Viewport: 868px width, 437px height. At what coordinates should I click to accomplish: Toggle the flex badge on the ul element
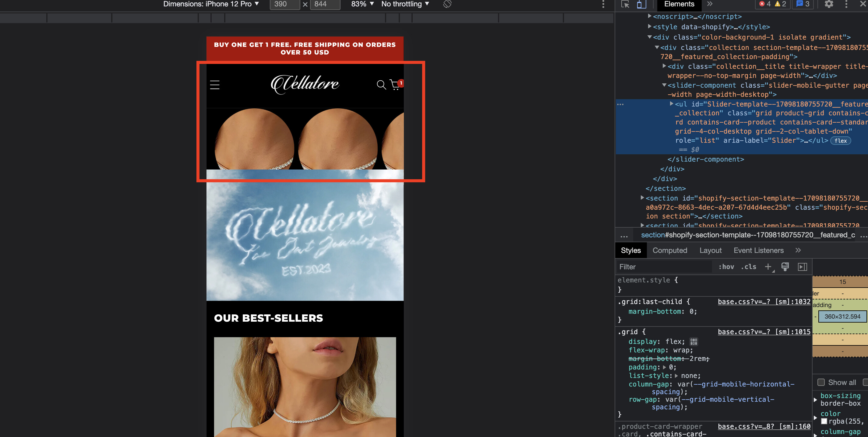click(840, 141)
